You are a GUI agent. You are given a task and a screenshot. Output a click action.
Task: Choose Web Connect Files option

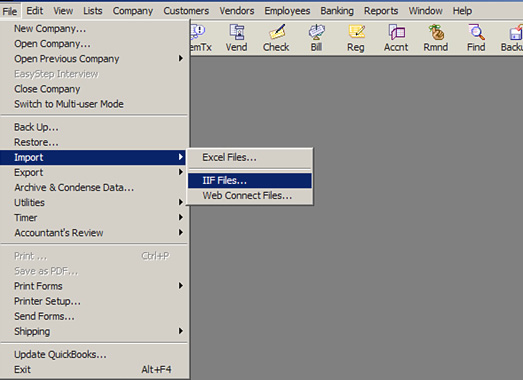click(x=250, y=196)
